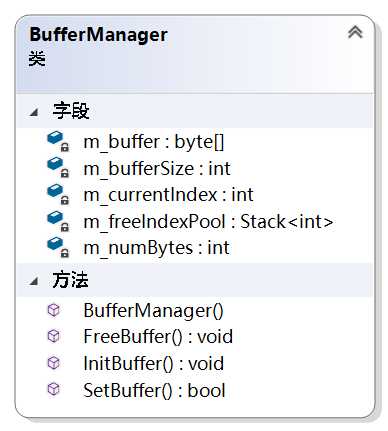Click the BufferManager() constructor method icon
Viewport: 388px width, 431px height.
coord(54,310)
